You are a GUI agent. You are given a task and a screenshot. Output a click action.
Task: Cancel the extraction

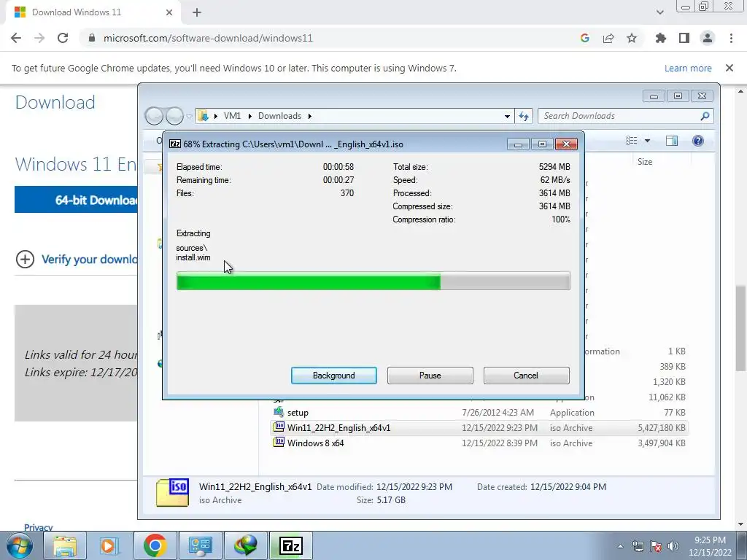tap(526, 376)
